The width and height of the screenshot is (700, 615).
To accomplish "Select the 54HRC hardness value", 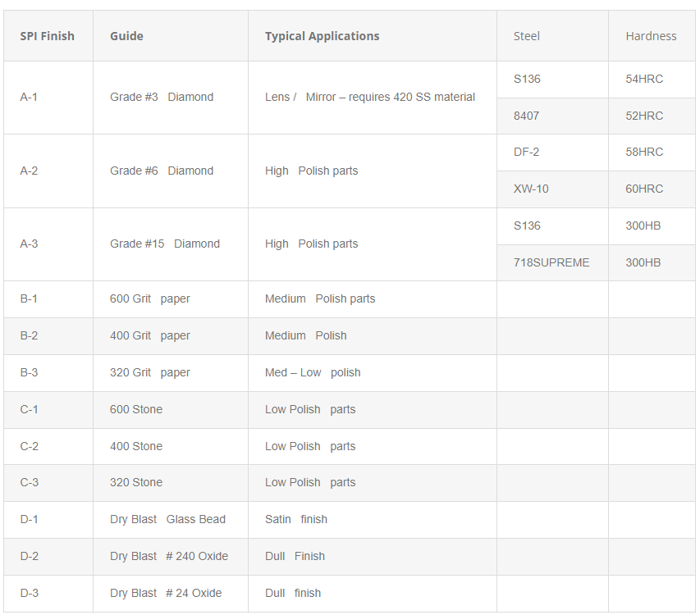I will (x=644, y=79).
